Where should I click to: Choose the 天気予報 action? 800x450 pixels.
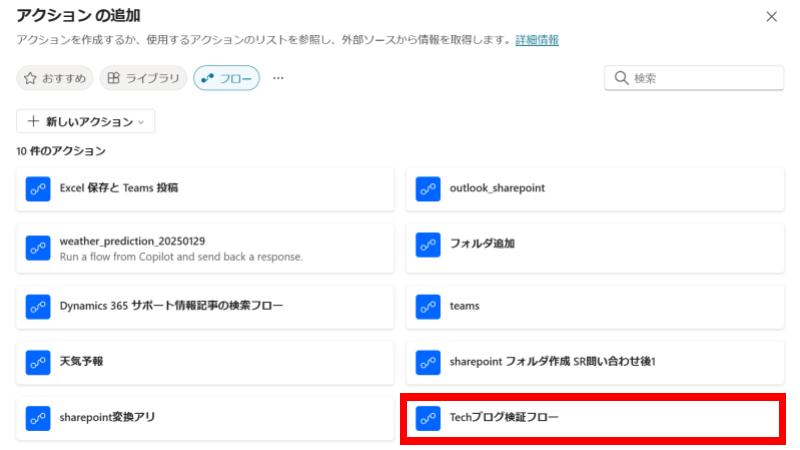[205, 362]
